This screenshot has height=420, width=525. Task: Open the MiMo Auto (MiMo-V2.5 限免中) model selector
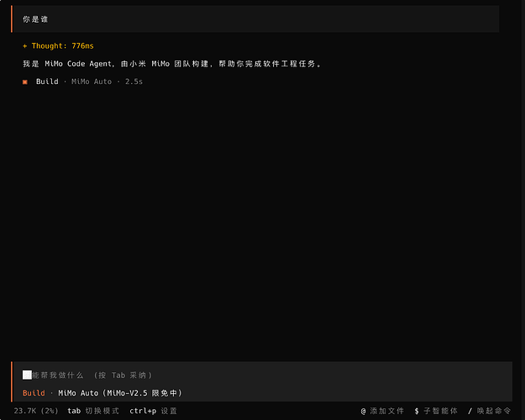120,393
